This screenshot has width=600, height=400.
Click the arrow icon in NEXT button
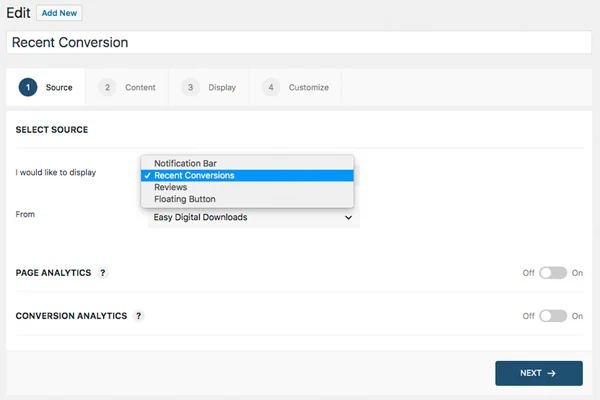pyautogui.click(x=551, y=373)
